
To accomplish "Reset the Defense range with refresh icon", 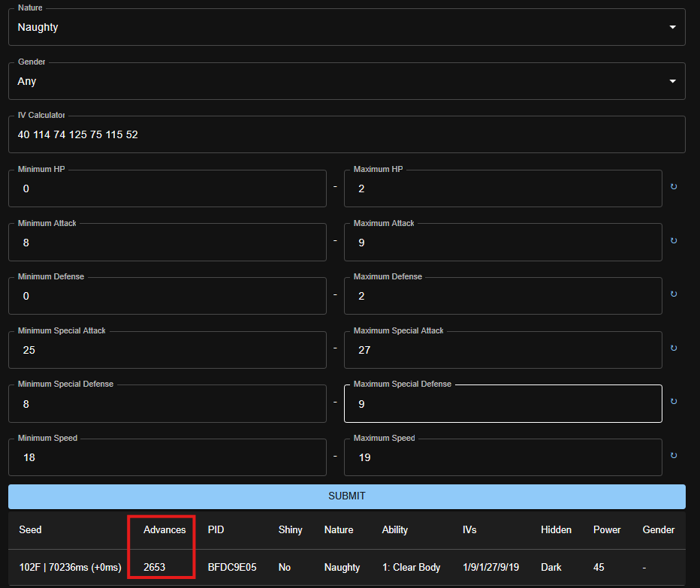I will [x=673, y=294].
